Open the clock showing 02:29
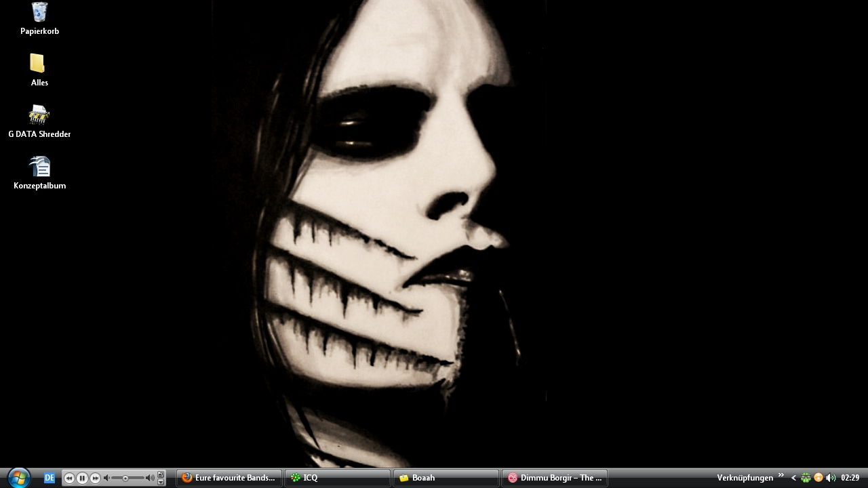This screenshot has width=868, height=488. pyautogui.click(x=850, y=478)
